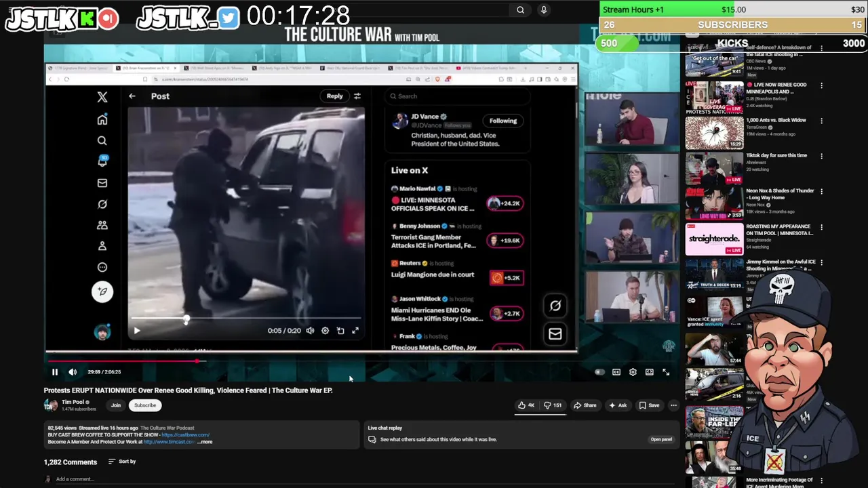Play the embedded tweet video
868x488 pixels.
click(x=136, y=331)
